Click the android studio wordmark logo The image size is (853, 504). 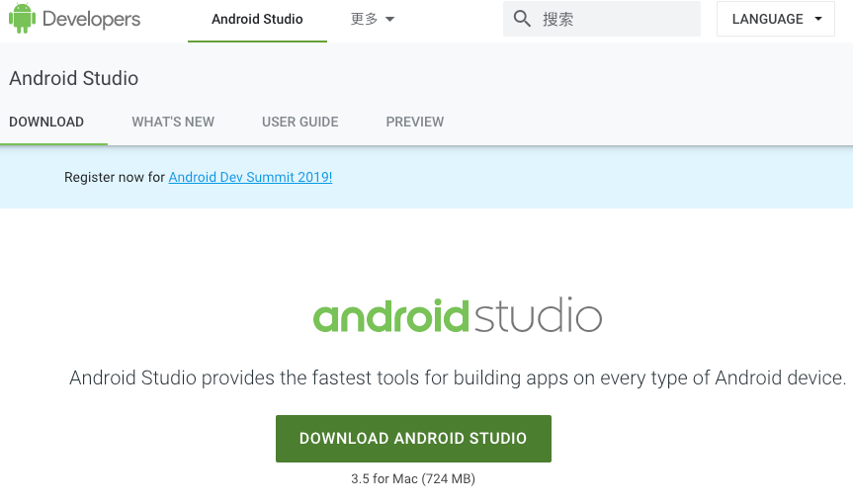pyautogui.click(x=458, y=315)
